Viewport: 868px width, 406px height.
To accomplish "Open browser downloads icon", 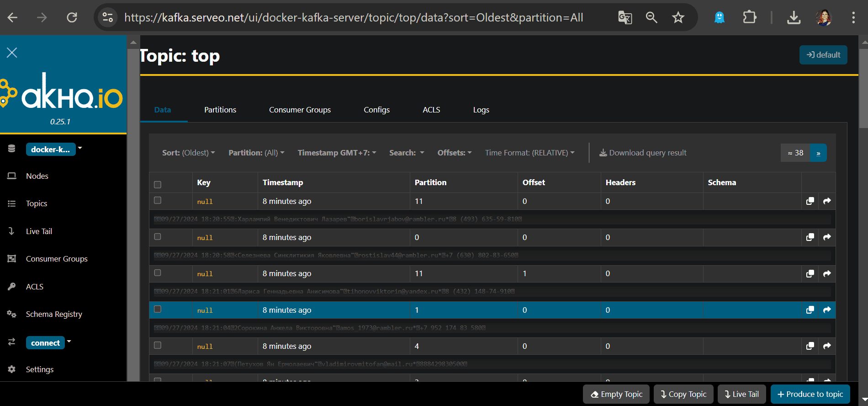I will 794,18.
